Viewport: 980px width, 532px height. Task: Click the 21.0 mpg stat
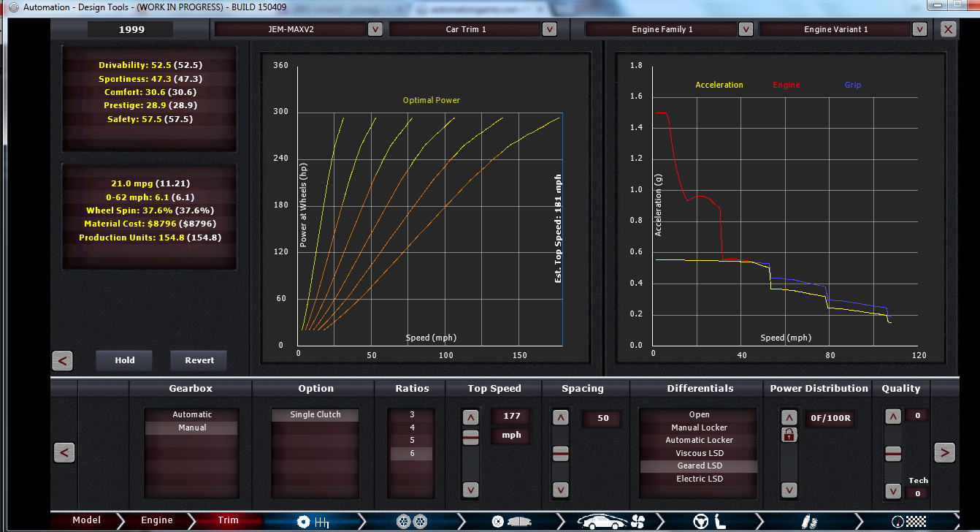pos(150,183)
